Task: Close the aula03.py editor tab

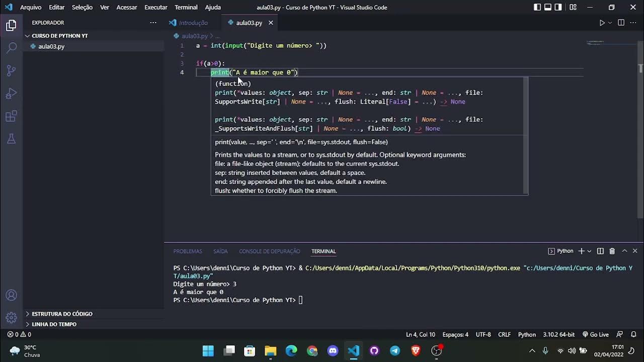Action: point(271,23)
